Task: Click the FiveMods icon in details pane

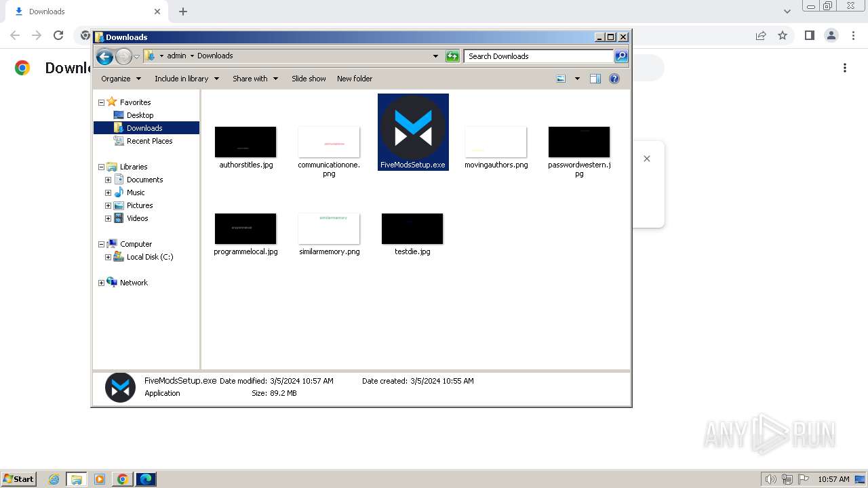Action: tap(120, 387)
